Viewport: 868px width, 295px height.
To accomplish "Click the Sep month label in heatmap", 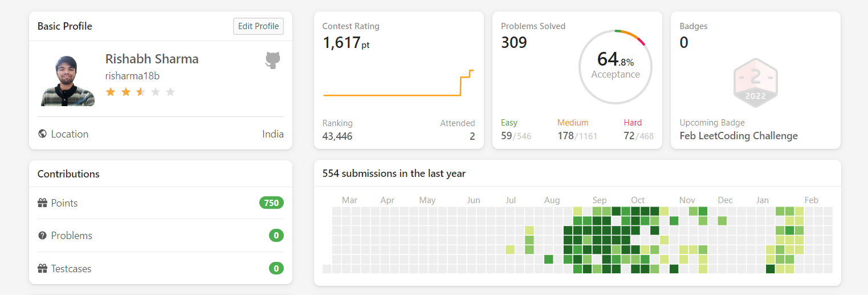I will (600, 200).
